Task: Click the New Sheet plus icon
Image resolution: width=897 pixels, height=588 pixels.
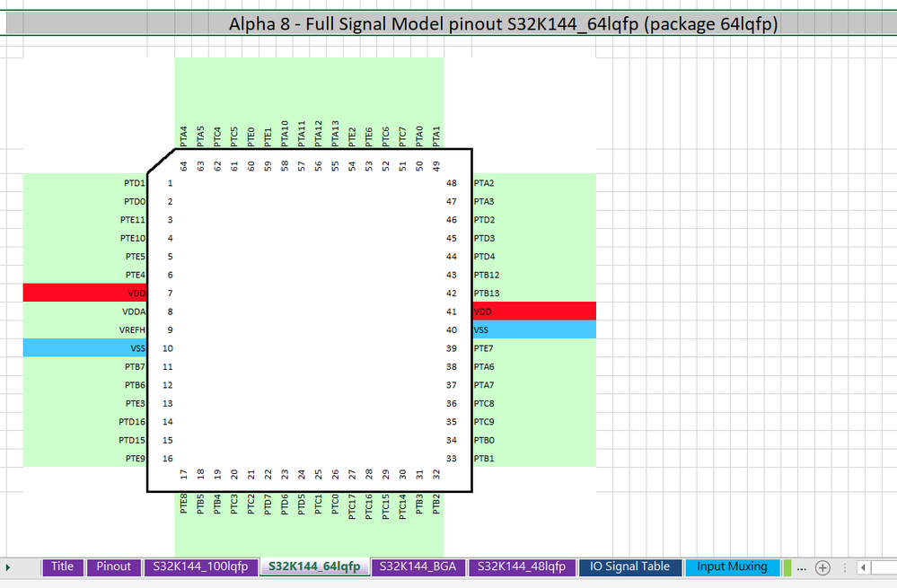Action: pyautogui.click(x=823, y=567)
